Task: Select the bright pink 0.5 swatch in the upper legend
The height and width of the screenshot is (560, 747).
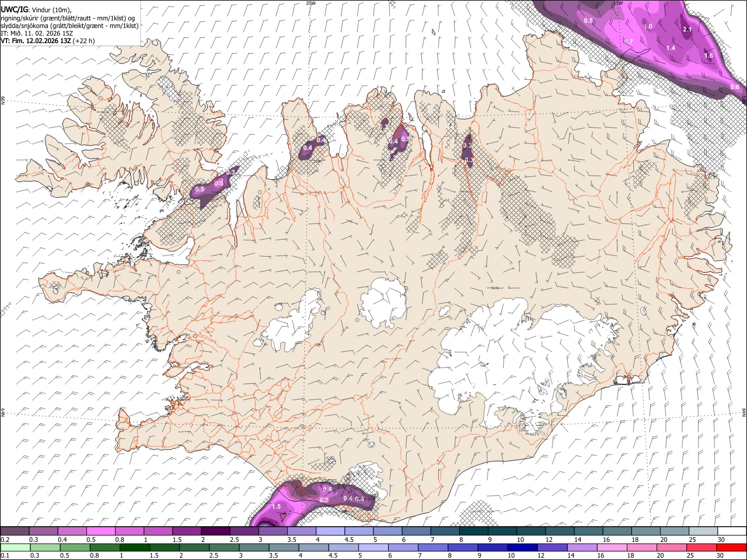Action: pos(101,531)
